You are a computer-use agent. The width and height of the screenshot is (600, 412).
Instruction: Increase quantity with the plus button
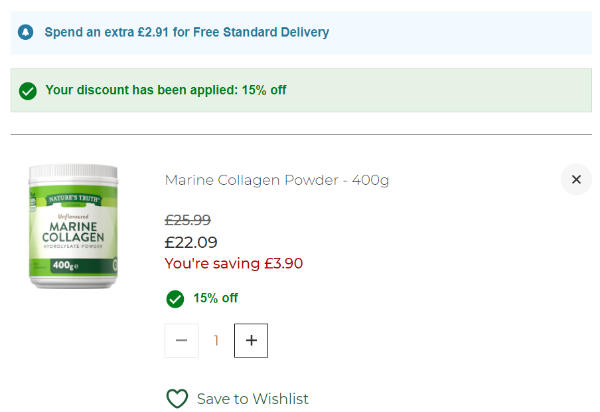pos(251,341)
